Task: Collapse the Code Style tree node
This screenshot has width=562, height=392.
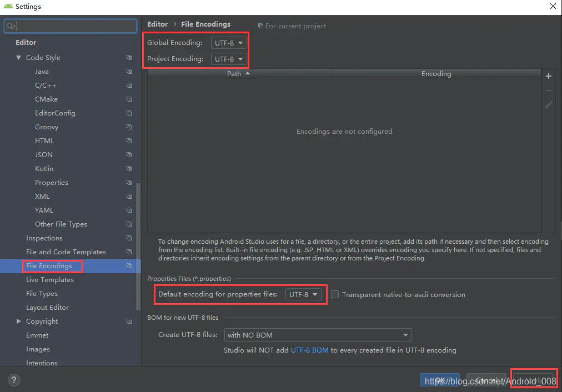Action: click(19, 57)
